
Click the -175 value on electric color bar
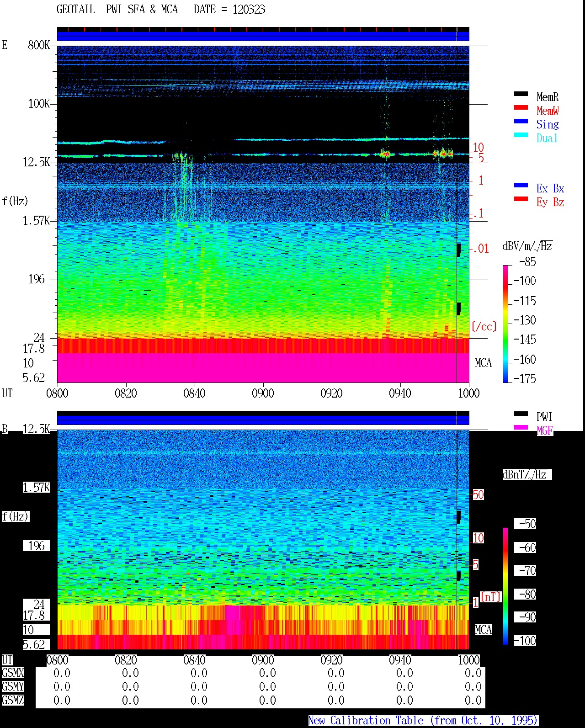[525, 378]
